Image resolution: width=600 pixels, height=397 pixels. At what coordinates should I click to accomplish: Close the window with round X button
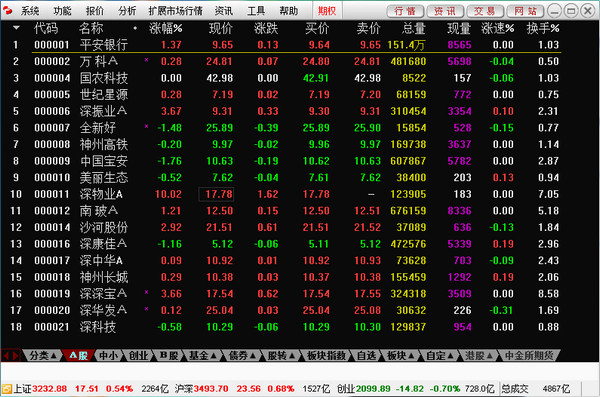click(x=588, y=11)
